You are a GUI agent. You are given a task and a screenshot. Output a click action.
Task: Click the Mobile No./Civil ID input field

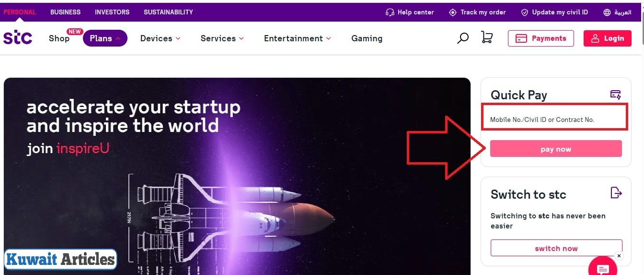(x=554, y=120)
